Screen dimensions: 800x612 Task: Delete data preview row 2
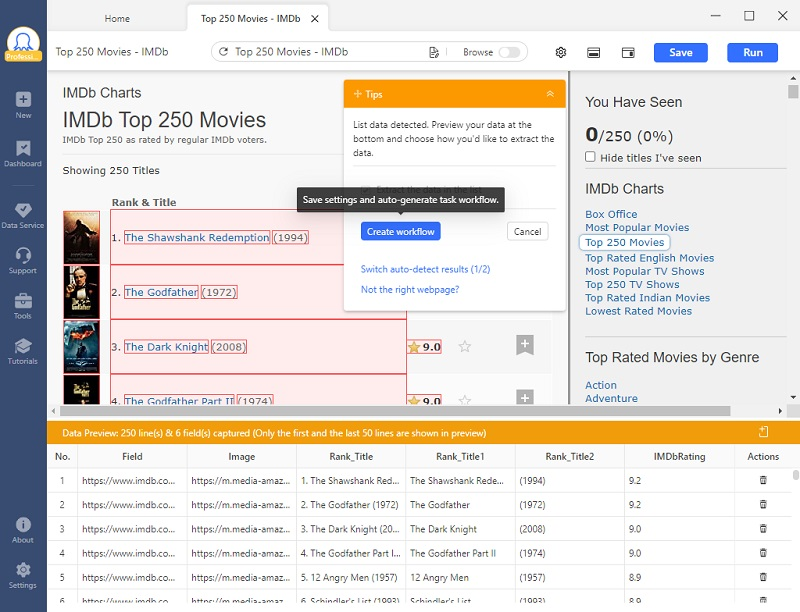point(763,504)
